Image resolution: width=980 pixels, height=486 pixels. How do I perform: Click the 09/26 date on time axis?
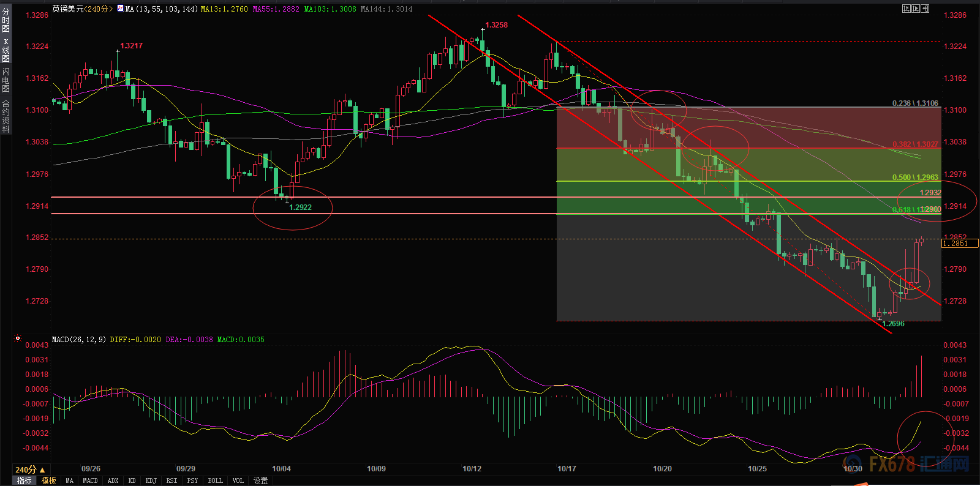(91, 469)
